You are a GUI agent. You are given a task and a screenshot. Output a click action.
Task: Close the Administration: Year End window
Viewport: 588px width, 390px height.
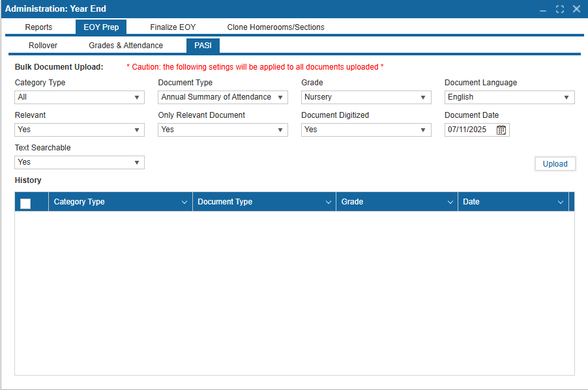576,9
